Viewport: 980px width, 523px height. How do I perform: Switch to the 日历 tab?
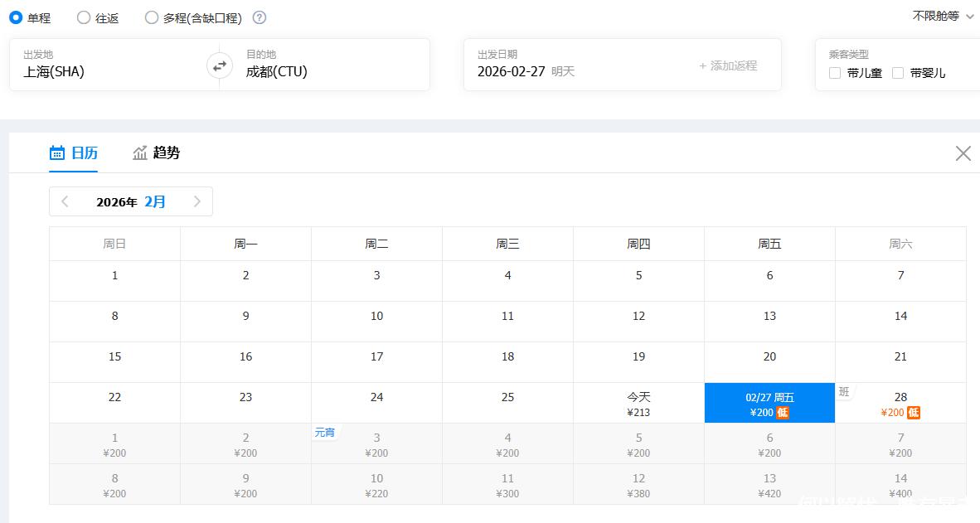click(x=84, y=153)
